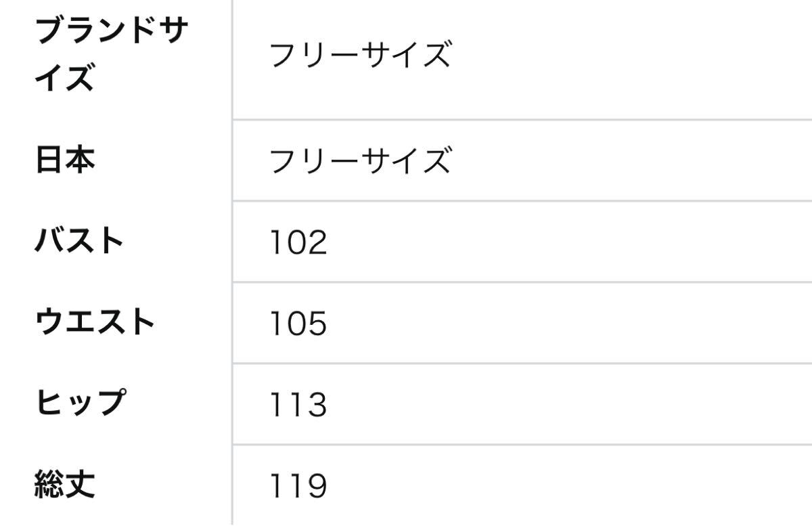Select the ブランドサイズ row label
This screenshot has width=812, height=528.
[x=111, y=56]
